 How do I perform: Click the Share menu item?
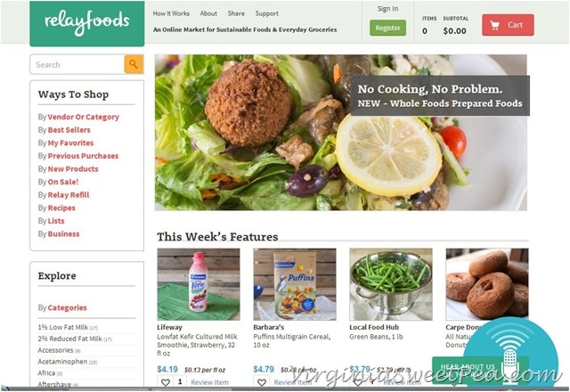236,13
